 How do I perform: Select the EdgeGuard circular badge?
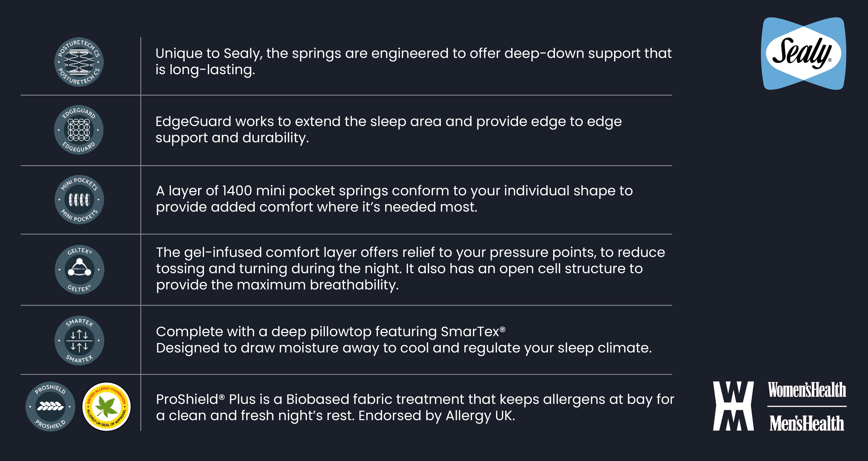click(x=79, y=130)
